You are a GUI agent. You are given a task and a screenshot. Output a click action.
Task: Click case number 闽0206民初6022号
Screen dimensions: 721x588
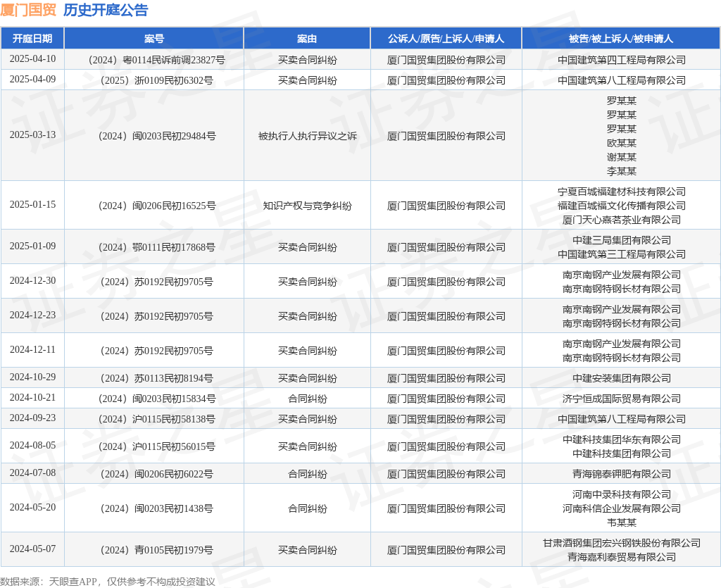[x=156, y=474]
